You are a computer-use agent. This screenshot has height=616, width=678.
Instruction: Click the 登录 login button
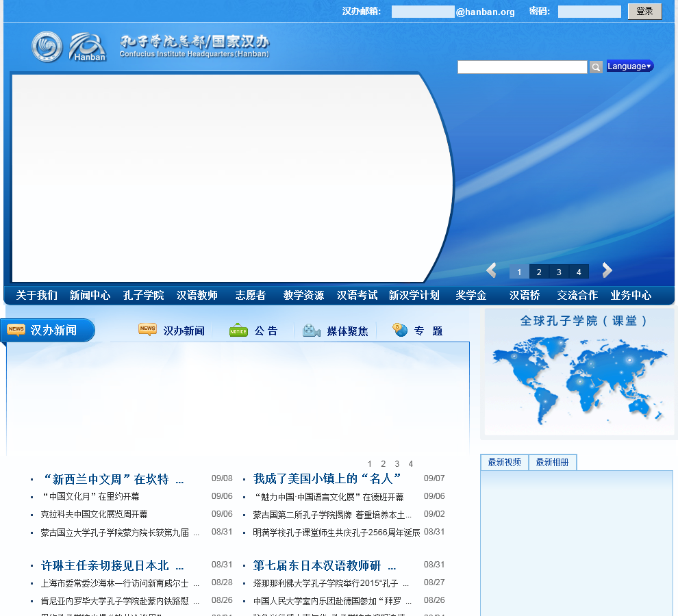pyautogui.click(x=644, y=11)
